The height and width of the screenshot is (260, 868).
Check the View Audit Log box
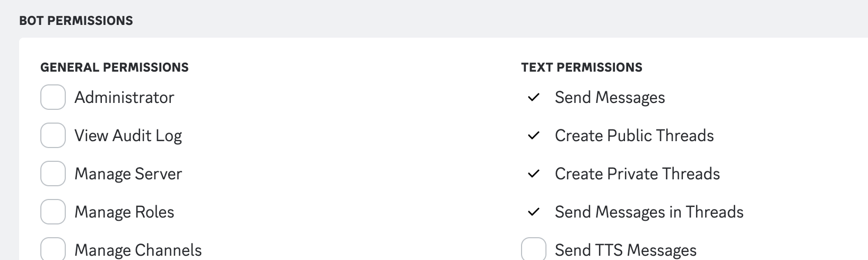(53, 135)
